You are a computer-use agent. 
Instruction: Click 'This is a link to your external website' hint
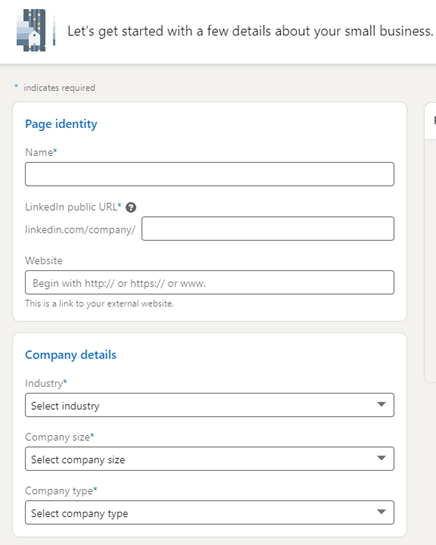click(x=99, y=303)
